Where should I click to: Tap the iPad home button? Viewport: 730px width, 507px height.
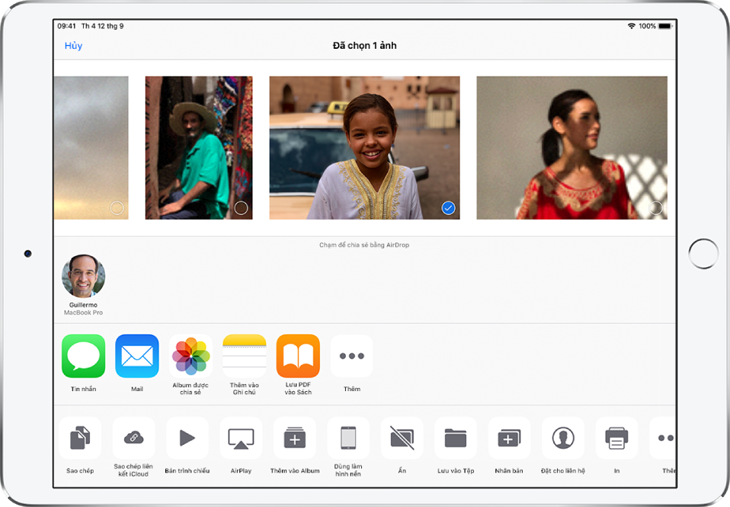pos(703,254)
